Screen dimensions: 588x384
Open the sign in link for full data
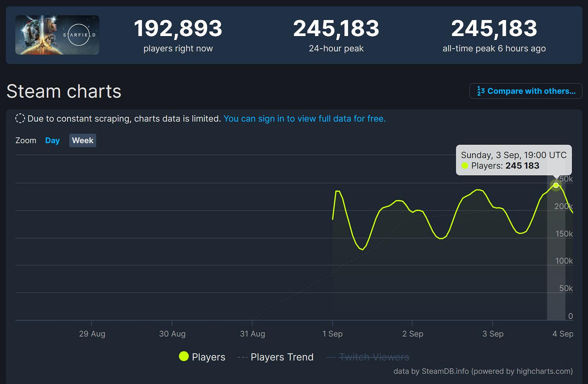coord(304,118)
